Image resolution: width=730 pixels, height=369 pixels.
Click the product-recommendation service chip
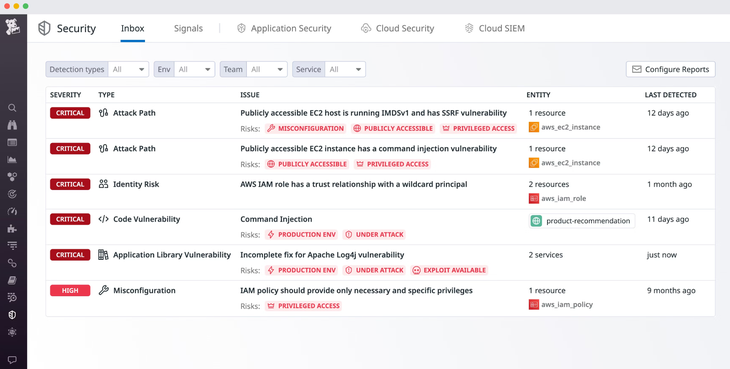(582, 221)
